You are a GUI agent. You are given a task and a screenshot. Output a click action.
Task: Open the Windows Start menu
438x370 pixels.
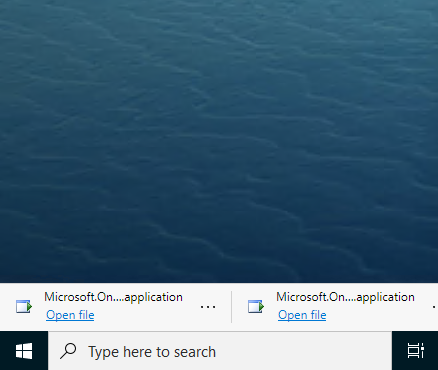click(x=24, y=351)
